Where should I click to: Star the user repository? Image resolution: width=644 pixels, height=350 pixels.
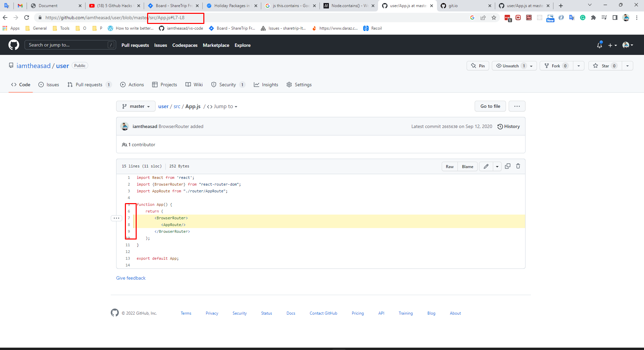605,66
